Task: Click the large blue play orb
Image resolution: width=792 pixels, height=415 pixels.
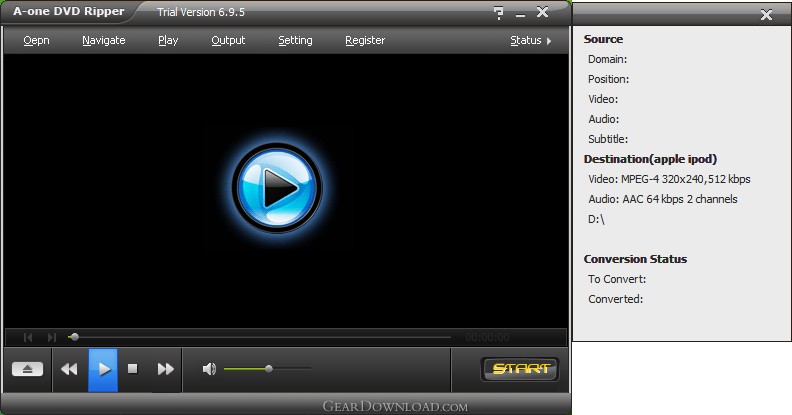Action: (277, 187)
